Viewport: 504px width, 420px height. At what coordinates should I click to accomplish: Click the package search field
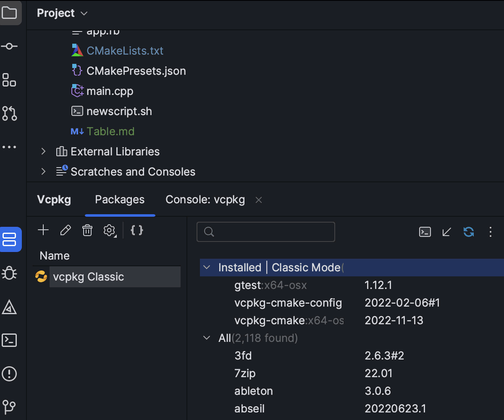coord(265,231)
